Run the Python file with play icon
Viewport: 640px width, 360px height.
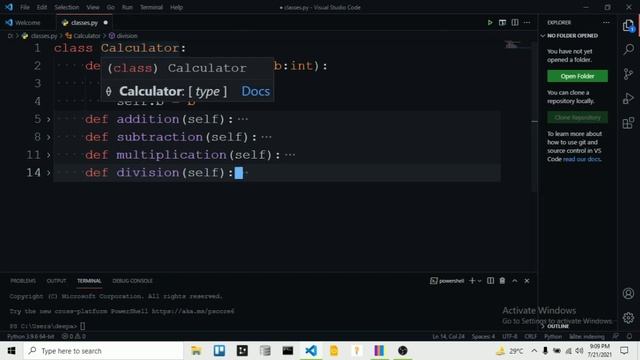490,22
